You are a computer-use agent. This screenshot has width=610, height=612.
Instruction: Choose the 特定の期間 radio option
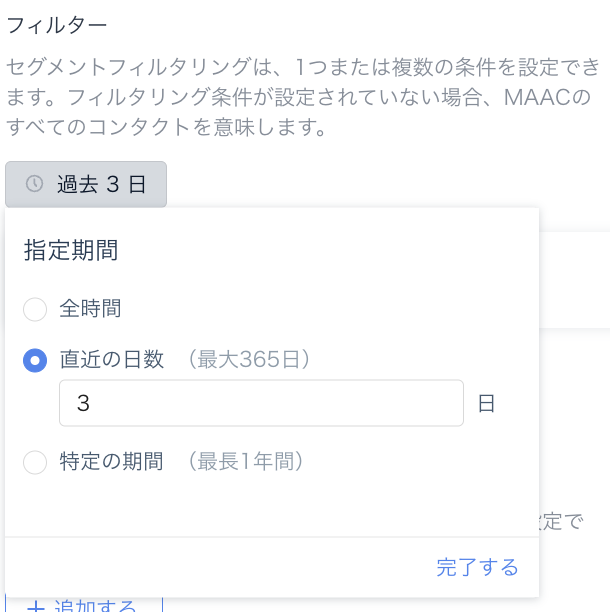coord(35,462)
